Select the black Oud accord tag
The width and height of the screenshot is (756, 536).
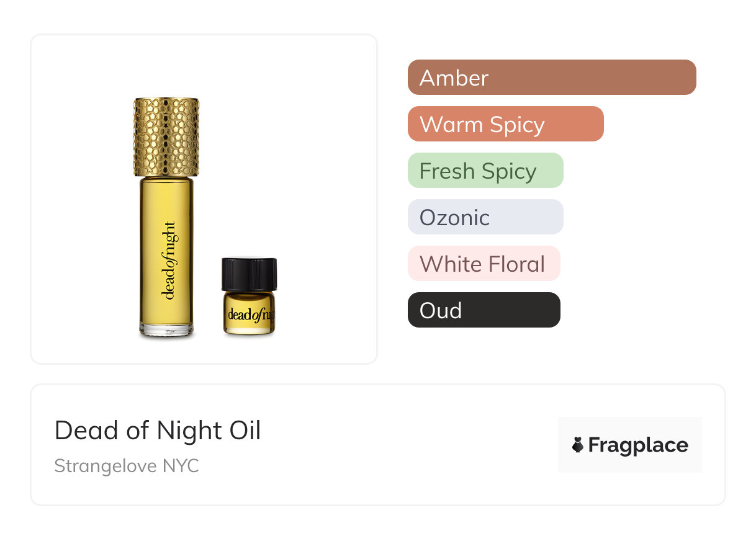coord(484,310)
